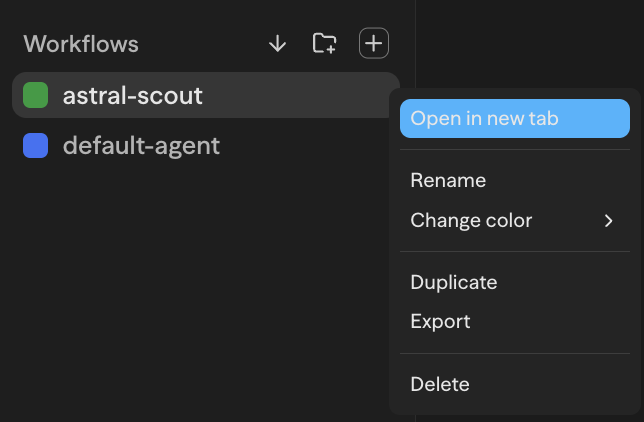The width and height of the screenshot is (644, 422).
Task: Click the down-arrow icon beside Workflows
Action: click(x=278, y=44)
